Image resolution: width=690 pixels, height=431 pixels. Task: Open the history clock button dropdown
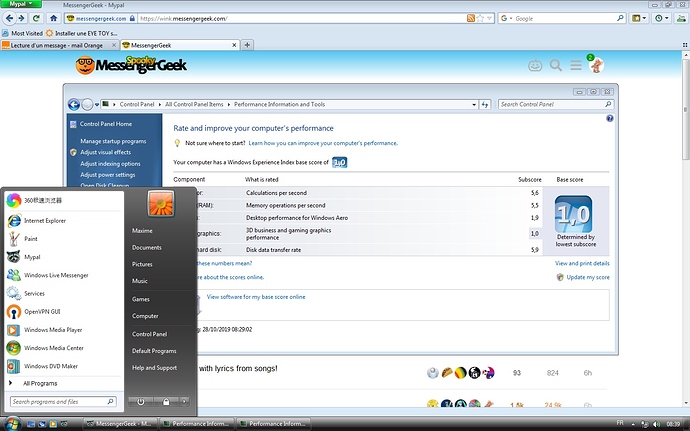[662, 18]
